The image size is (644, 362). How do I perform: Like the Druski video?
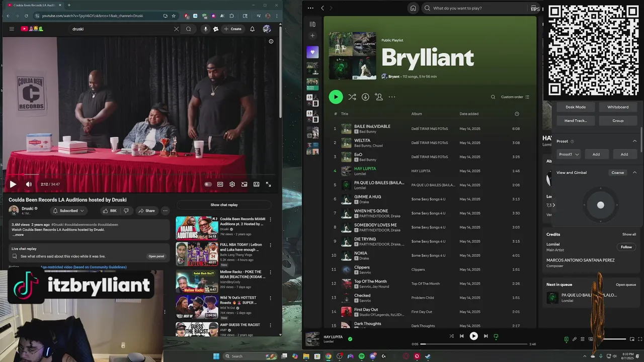pos(109,211)
